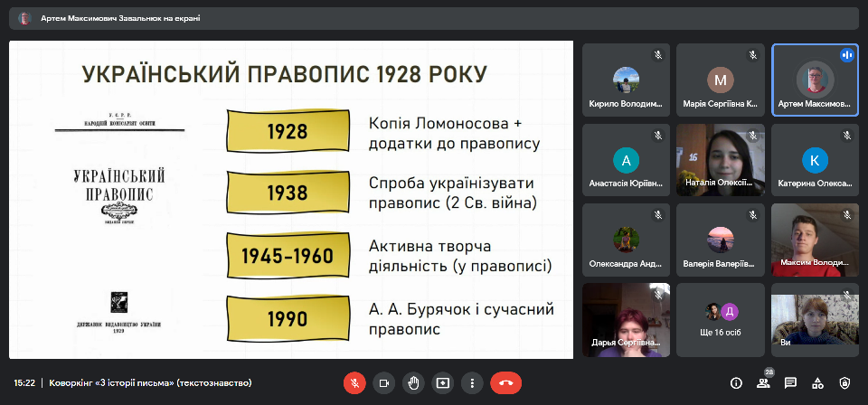
Task: Click muted mic icon on Валерія tile
Action: [753, 214]
